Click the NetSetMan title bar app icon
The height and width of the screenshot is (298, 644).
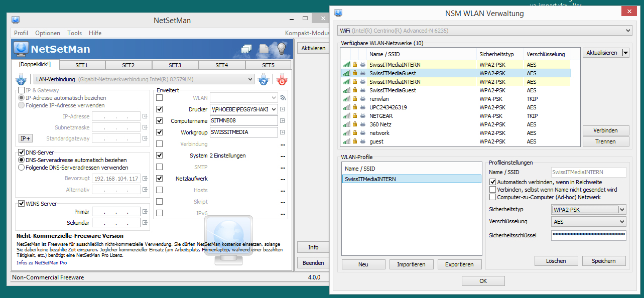(x=16, y=20)
